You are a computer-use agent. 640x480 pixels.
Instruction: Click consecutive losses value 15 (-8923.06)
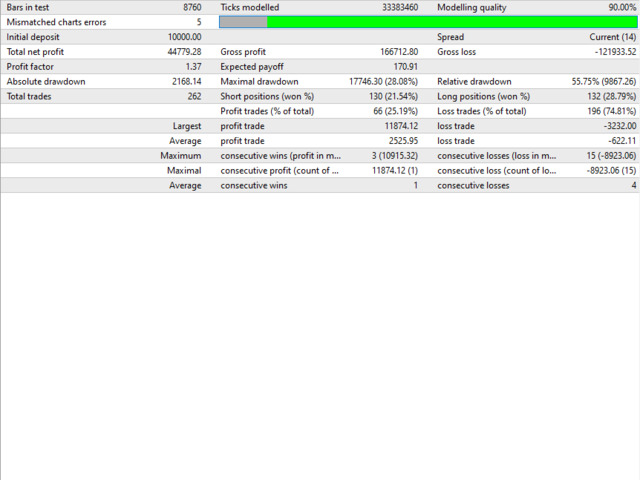tap(611, 156)
